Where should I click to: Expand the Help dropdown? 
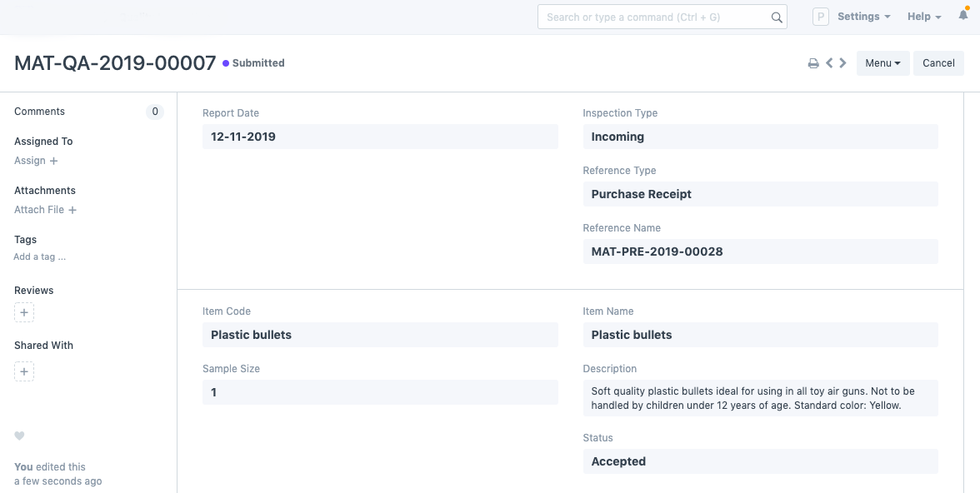[923, 17]
